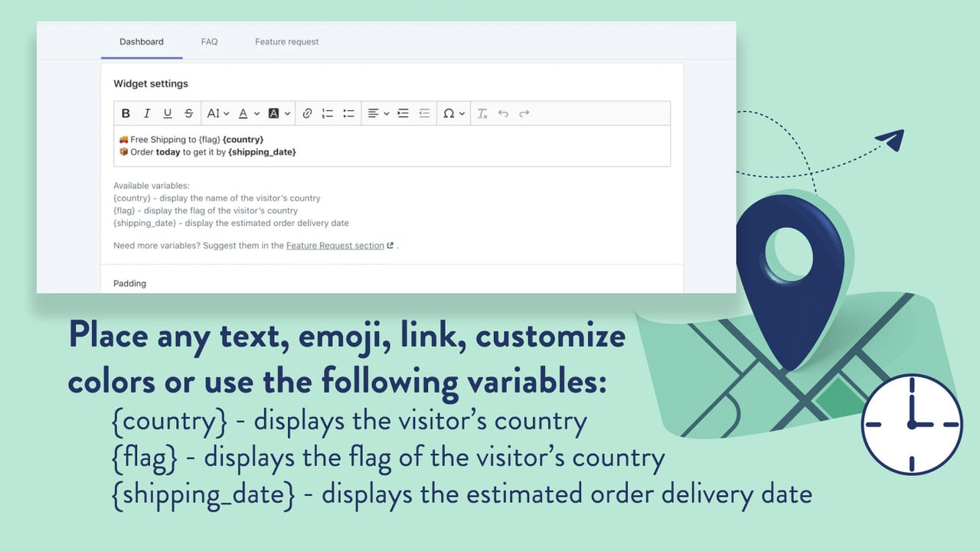
Task: Insert a bulleted list
Action: 348,113
